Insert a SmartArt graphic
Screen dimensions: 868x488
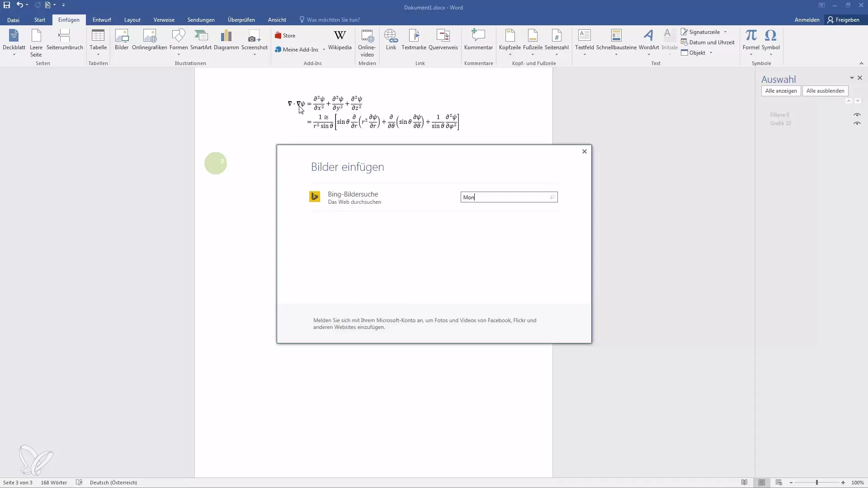tap(201, 40)
